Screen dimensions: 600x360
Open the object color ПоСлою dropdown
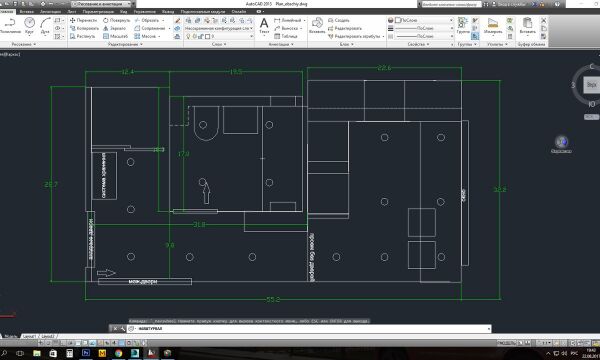[424, 20]
